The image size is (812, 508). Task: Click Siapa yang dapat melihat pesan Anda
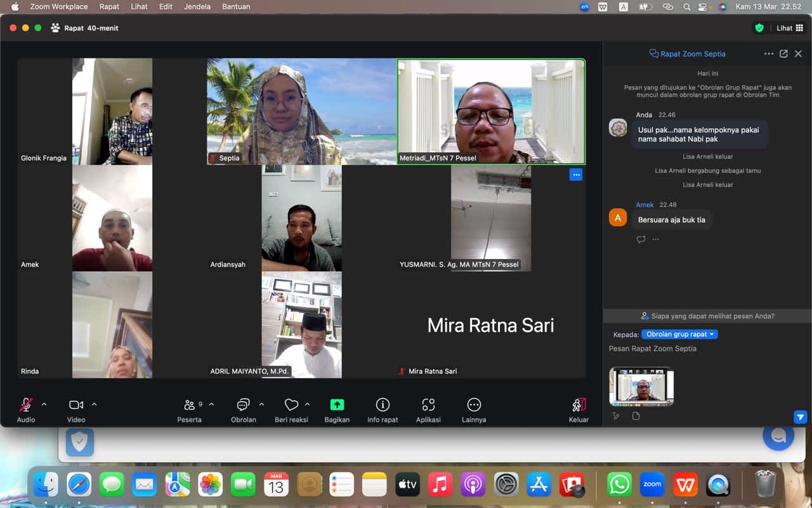pos(707,316)
